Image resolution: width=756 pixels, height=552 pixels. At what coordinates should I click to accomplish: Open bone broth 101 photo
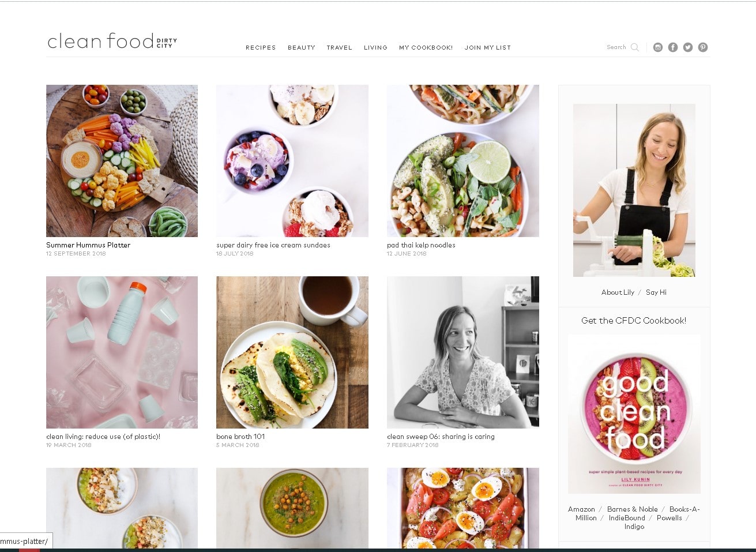[x=292, y=352]
